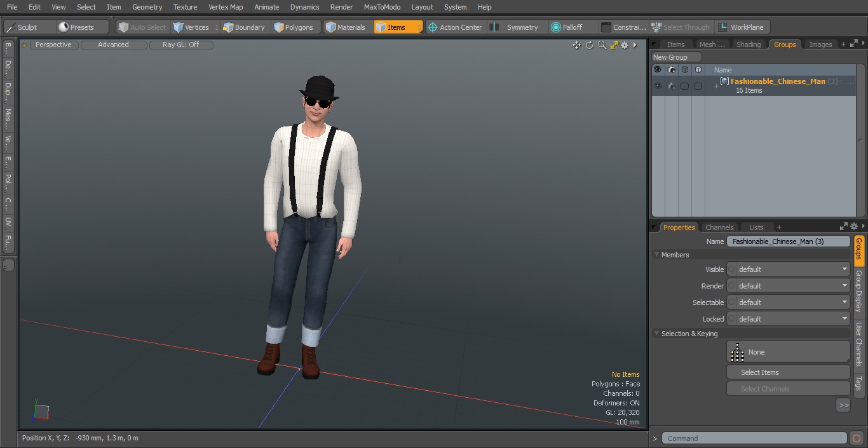Switch to the Images tab
The width and height of the screenshot is (868, 448).
click(820, 44)
